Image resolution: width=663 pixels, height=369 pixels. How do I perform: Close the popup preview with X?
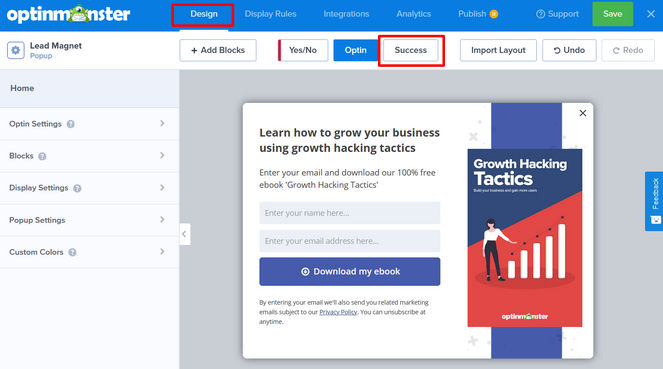(583, 113)
